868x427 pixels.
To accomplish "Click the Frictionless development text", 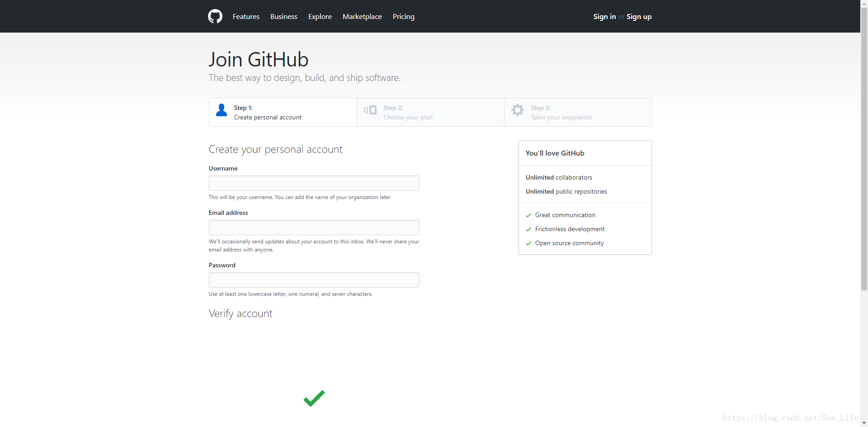I will click(570, 229).
